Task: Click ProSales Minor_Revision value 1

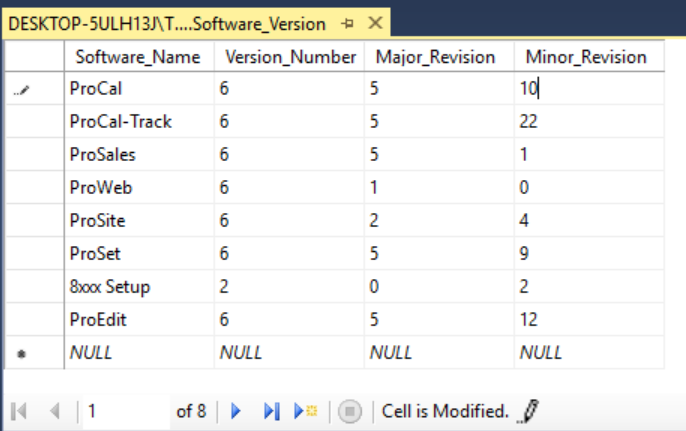Action: (589, 154)
